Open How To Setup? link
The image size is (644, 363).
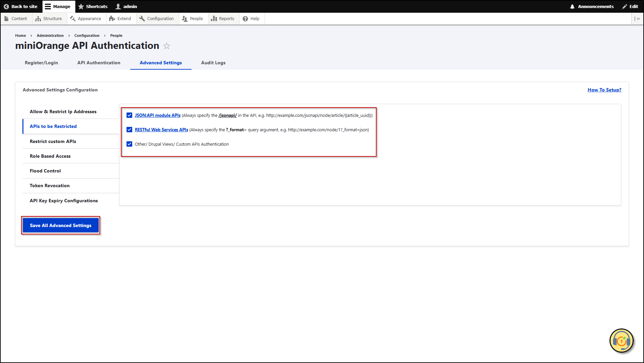(605, 90)
